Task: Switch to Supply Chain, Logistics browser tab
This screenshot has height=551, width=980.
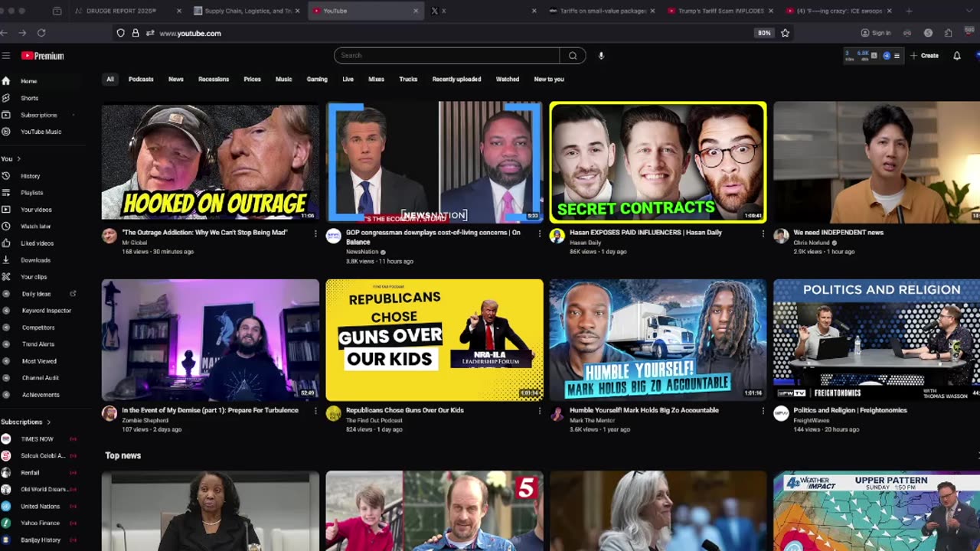Action: [x=247, y=11]
